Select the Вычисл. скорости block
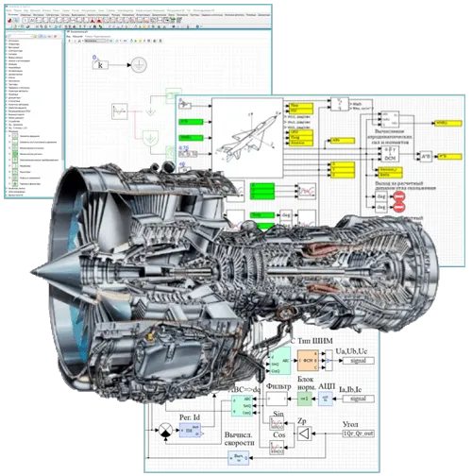This screenshot has height=476, width=472. click(239, 458)
